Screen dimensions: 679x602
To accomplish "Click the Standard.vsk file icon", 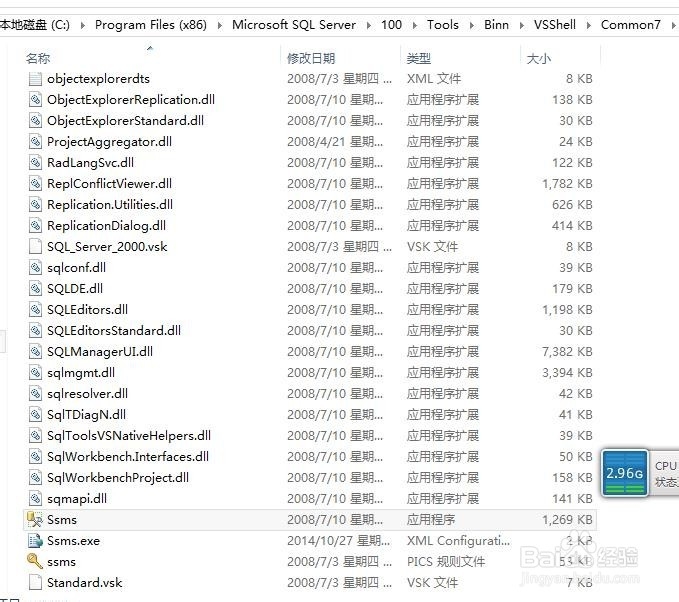I will click(x=35, y=583).
